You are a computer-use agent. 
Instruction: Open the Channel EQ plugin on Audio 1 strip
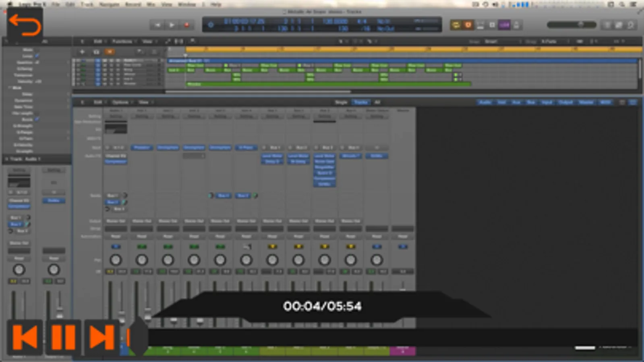point(116,156)
